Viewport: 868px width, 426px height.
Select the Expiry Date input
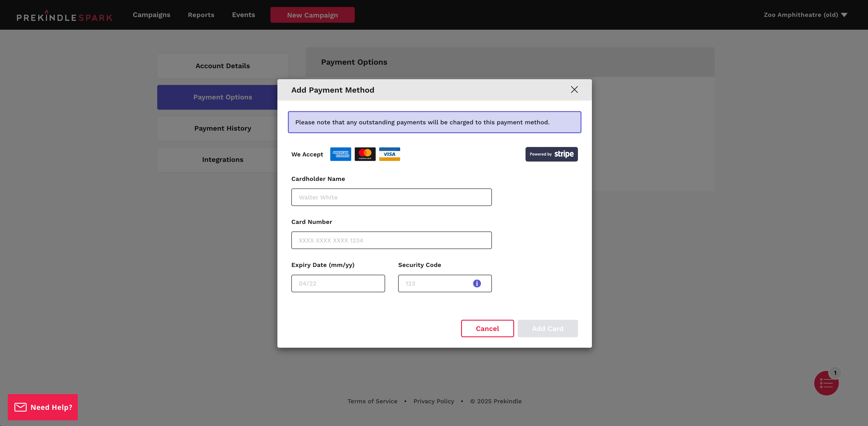point(338,283)
